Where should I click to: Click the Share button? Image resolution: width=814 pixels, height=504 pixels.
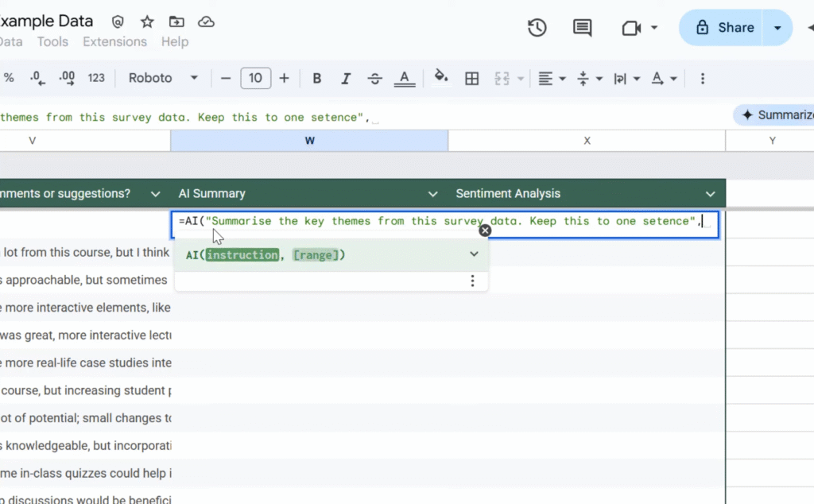click(x=725, y=28)
